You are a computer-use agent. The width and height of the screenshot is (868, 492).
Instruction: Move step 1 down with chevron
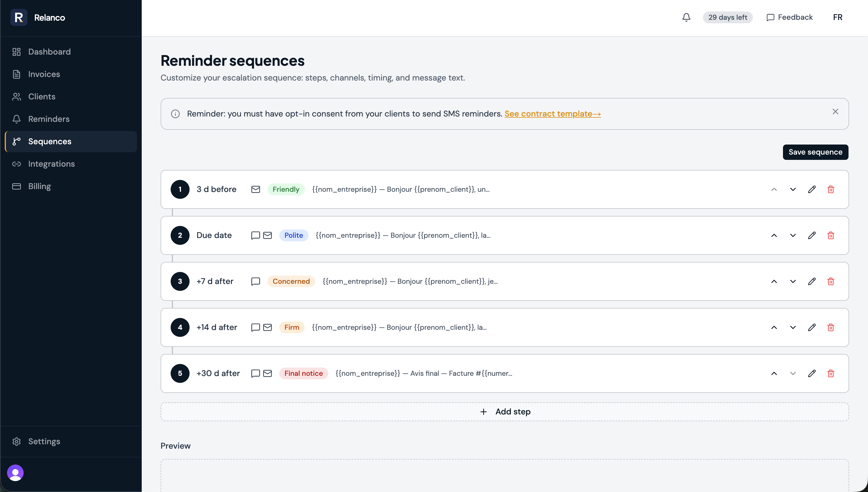point(793,189)
